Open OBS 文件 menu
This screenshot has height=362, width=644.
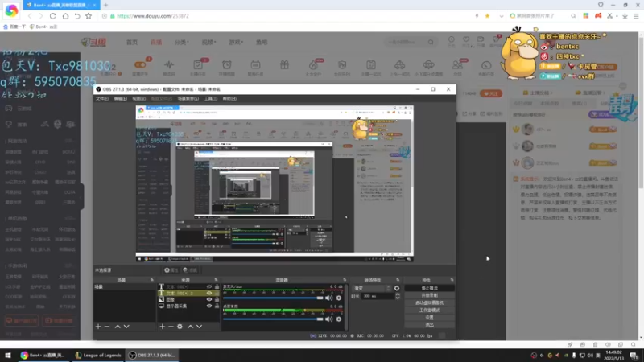coord(102,98)
